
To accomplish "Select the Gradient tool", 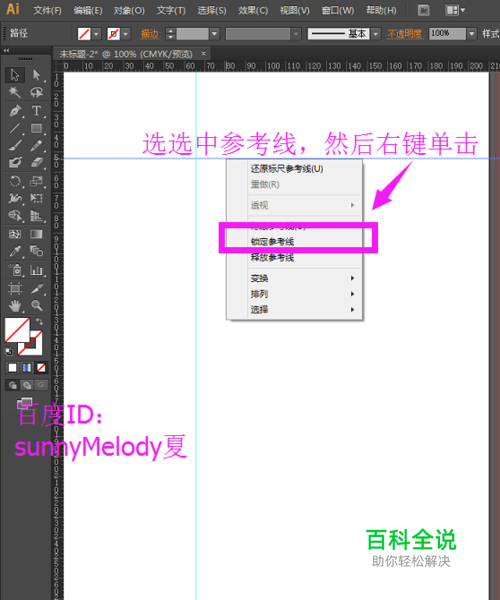I will (x=37, y=234).
